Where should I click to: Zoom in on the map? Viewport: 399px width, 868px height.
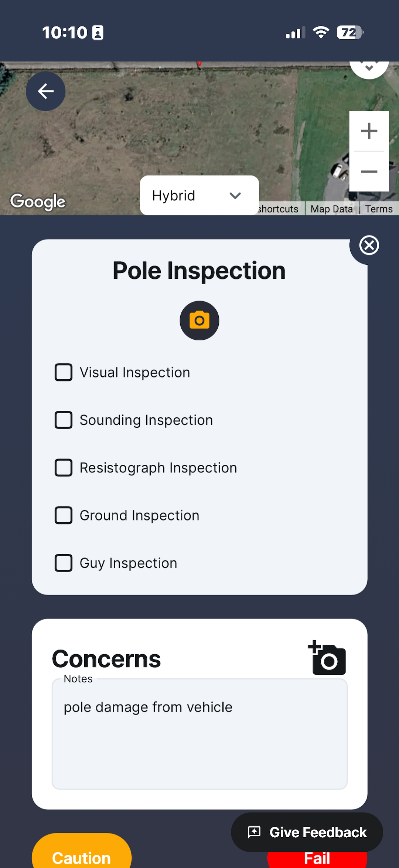click(x=369, y=130)
